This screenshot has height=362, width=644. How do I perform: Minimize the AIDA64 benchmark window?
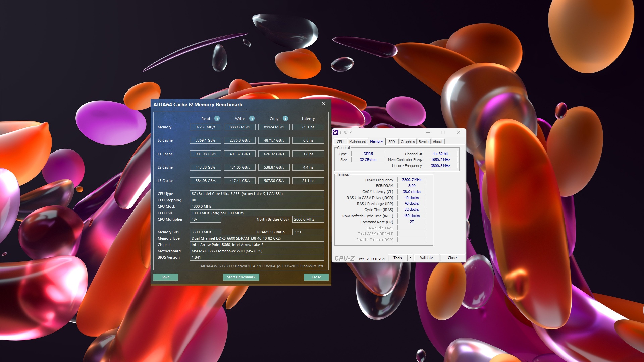(308, 104)
